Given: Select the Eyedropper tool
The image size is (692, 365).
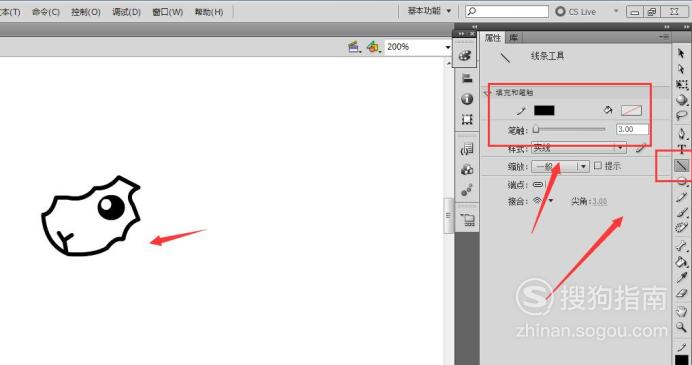Looking at the screenshot, I should point(682,277).
